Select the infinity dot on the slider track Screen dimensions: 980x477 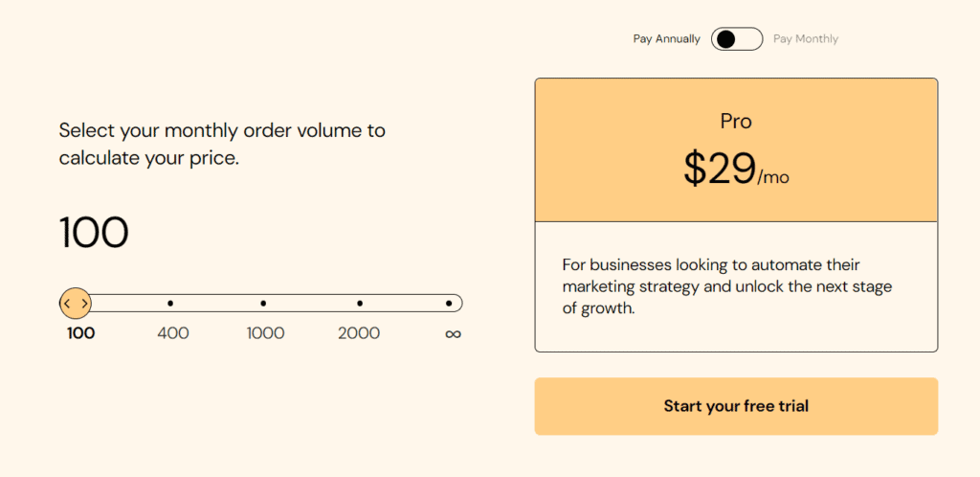(x=449, y=304)
